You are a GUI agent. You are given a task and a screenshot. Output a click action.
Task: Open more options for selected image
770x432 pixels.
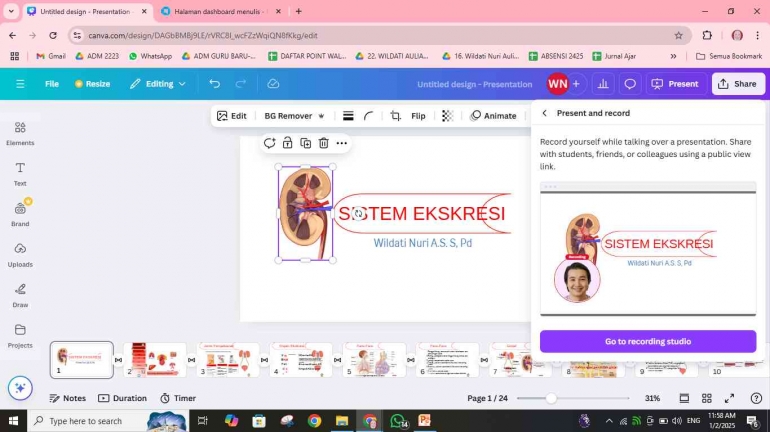pos(342,143)
